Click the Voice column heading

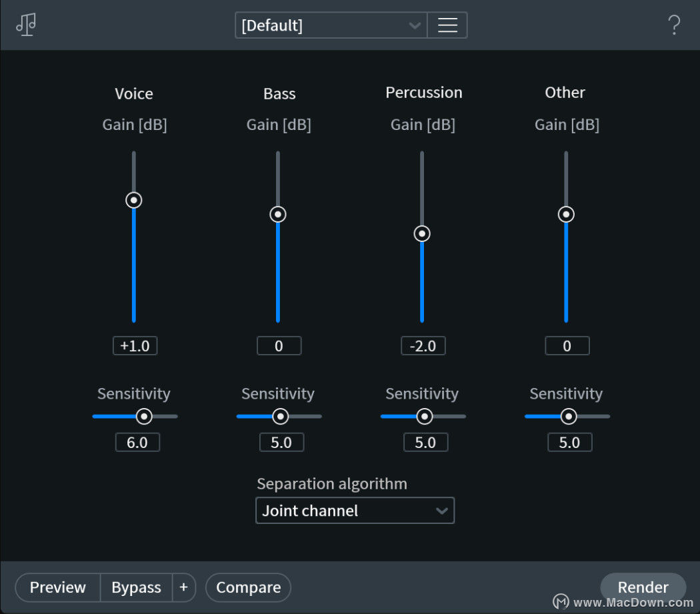[134, 94]
